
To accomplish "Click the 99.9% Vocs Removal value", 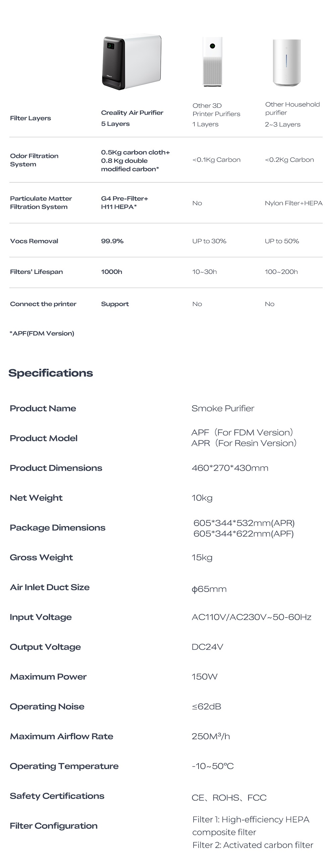I will point(112,241).
